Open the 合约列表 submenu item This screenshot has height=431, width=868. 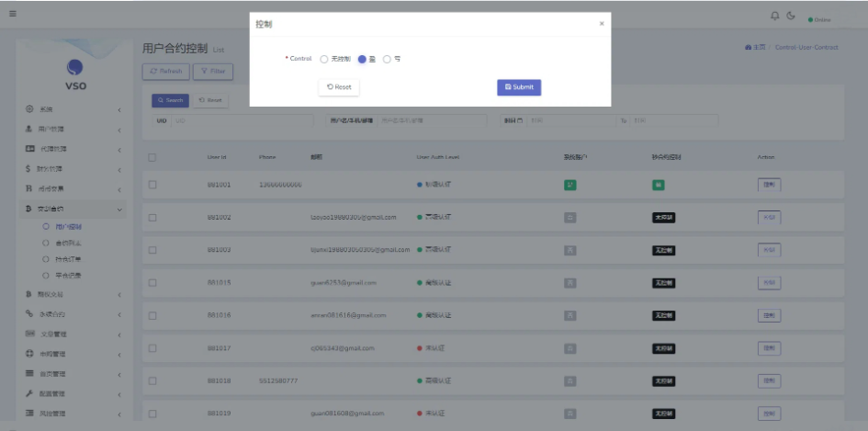pyautogui.click(x=69, y=243)
